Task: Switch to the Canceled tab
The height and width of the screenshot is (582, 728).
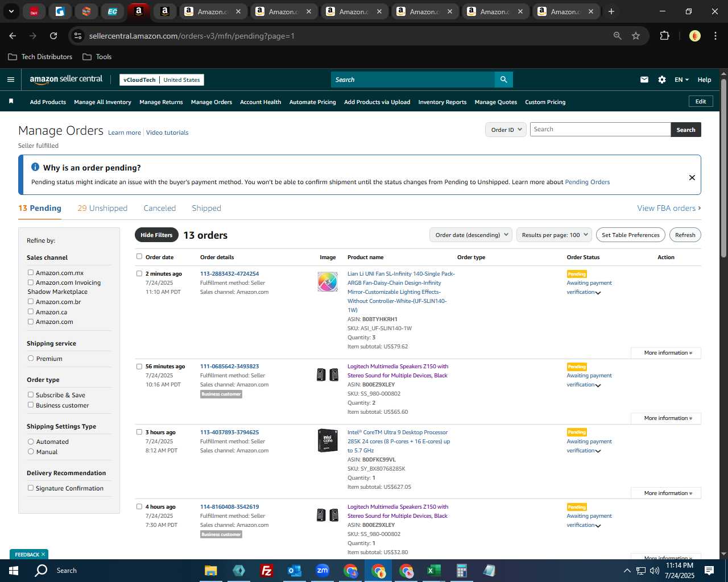Action: (x=160, y=208)
